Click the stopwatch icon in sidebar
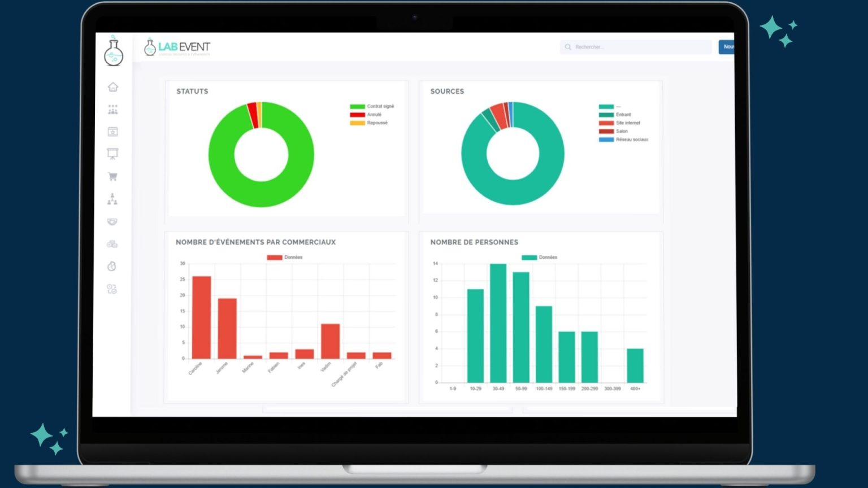This screenshot has height=488, width=868. click(113, 265)
